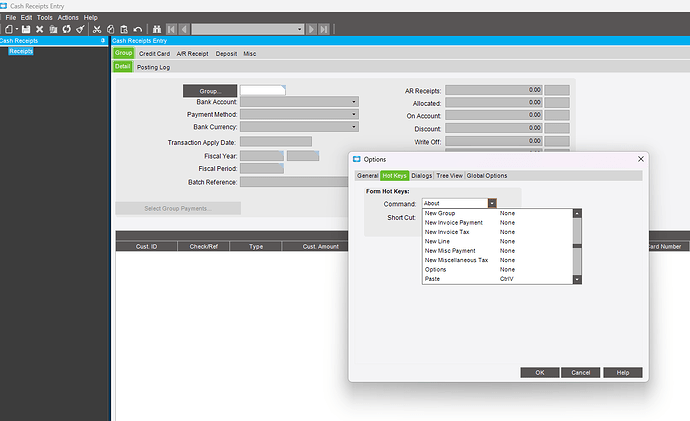Select New Misc Payment command
This screenshot has height=421, width=690.
pos(497,251)
